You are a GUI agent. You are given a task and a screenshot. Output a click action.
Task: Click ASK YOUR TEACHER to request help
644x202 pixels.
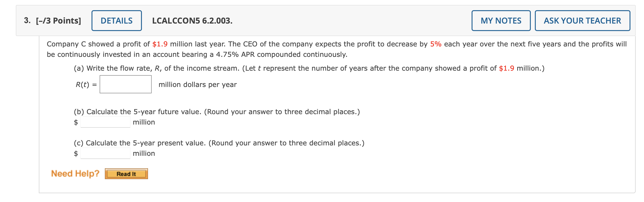pos(583,21)
